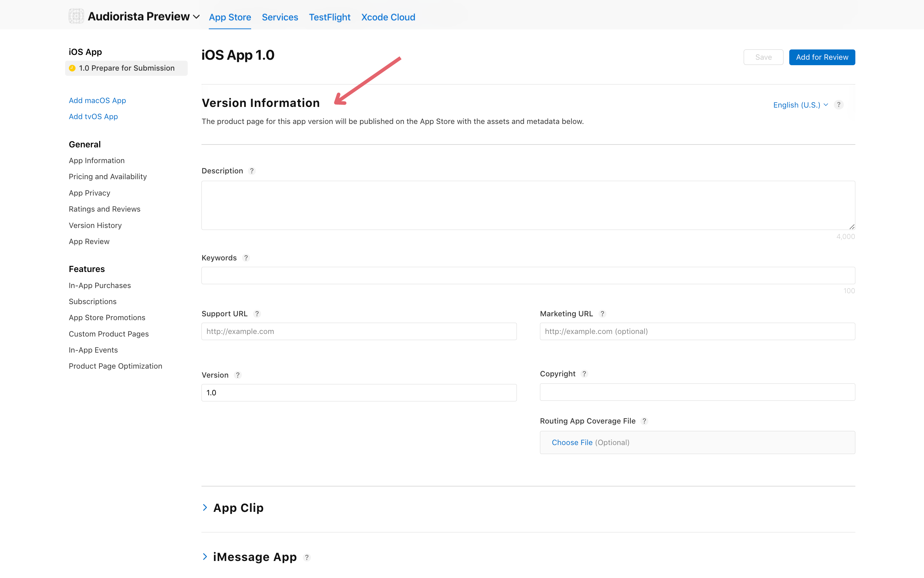Click Add tvOS App link

click(93, 117)
